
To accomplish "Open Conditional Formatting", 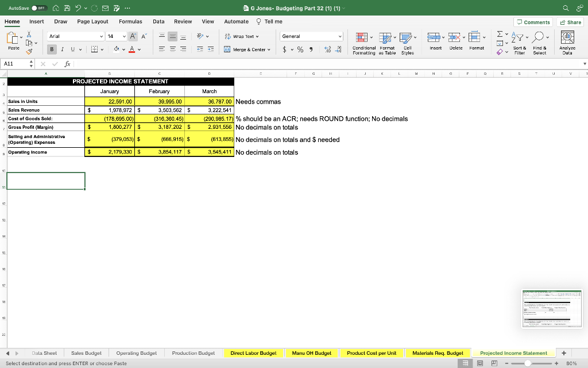I will (363, 44).
